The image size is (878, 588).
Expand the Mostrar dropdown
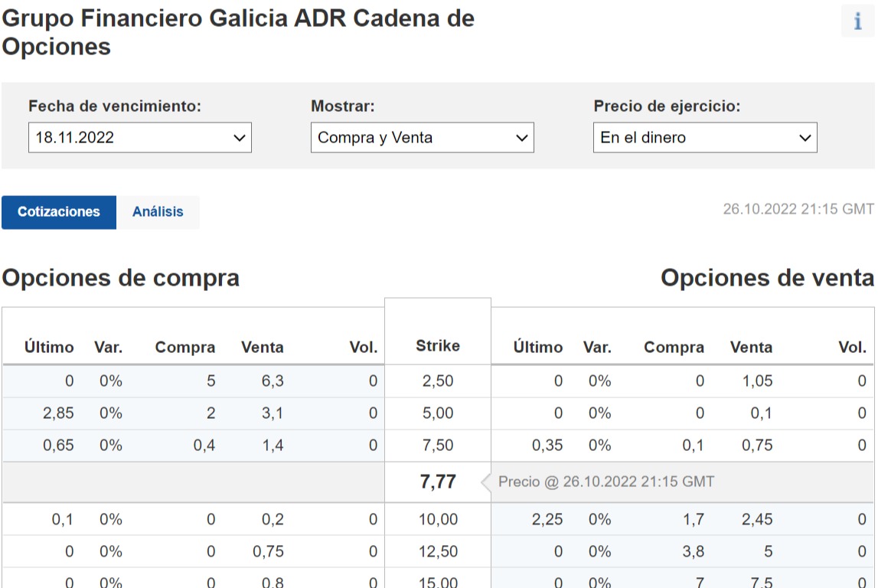(423, 138)
